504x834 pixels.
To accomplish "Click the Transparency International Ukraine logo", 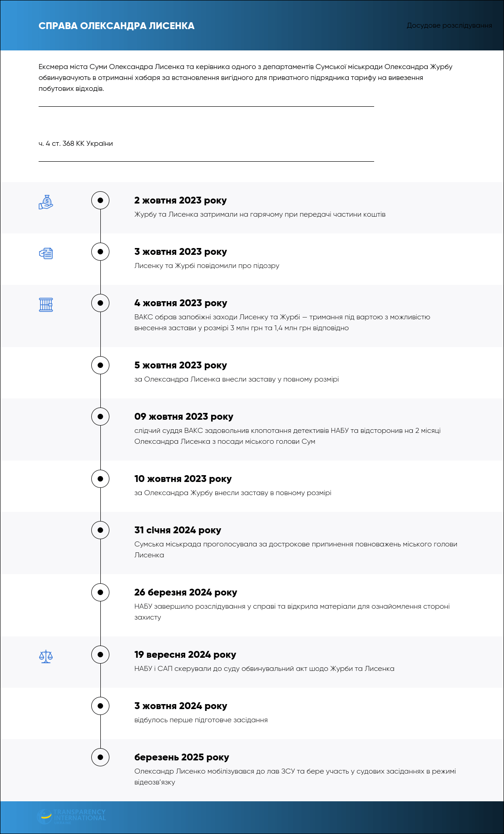I will (71, 816).
